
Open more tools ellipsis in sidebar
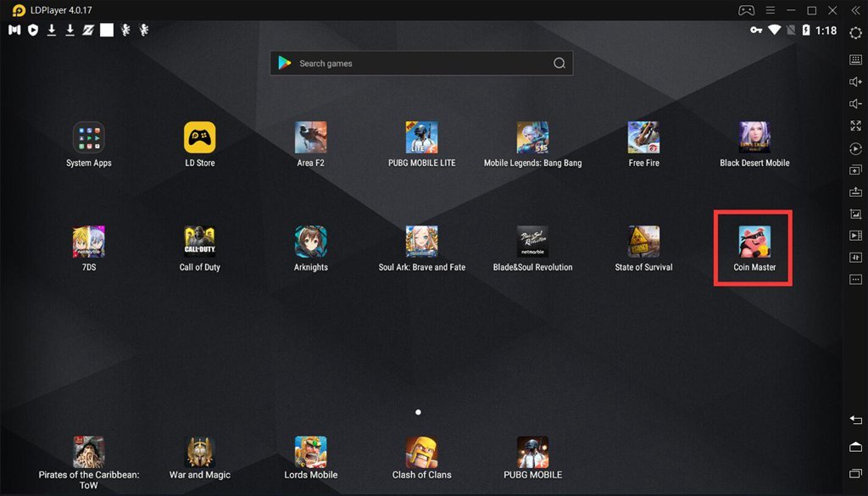tap(855, 279)
